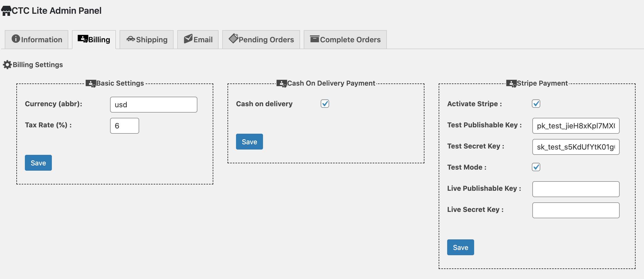644x279 pixels.
Task: Click the car icon on Shipping tab
Action: (x=131, y=39)
